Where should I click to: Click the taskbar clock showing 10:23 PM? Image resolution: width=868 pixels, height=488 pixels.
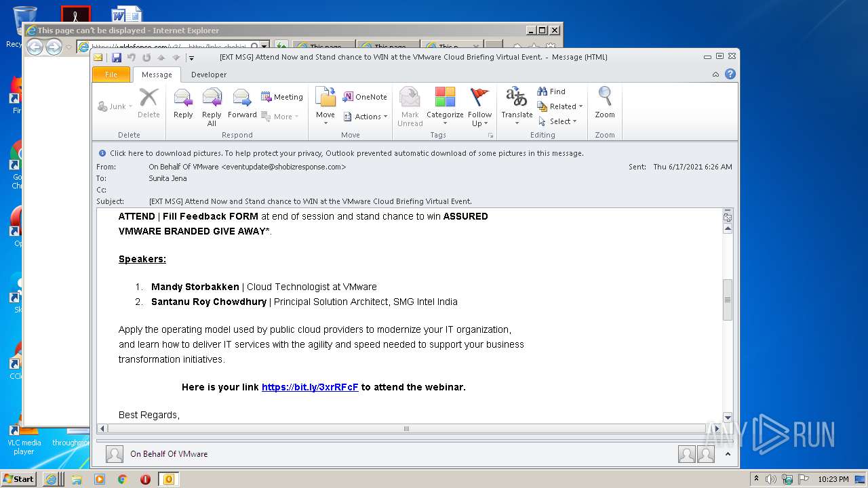(x=833, y=479)
